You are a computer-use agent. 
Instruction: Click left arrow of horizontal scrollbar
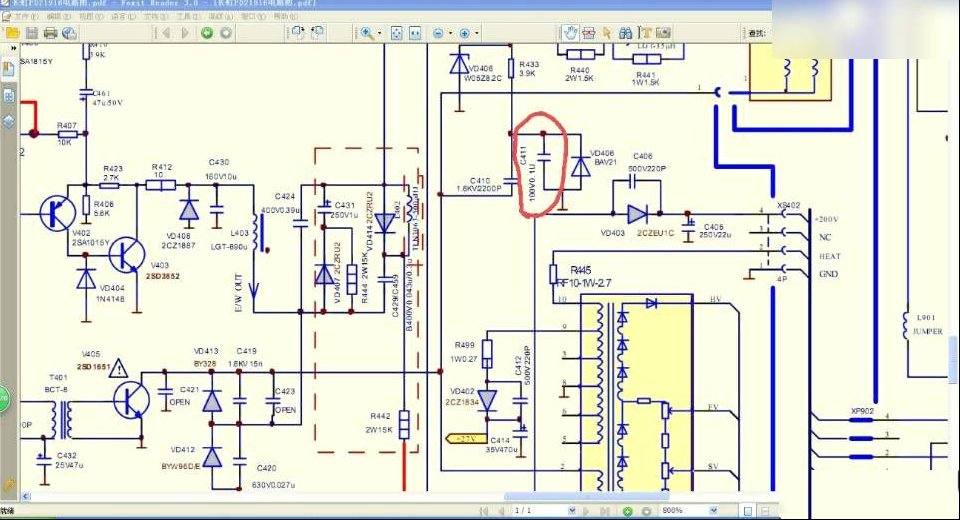coord(26,496)
